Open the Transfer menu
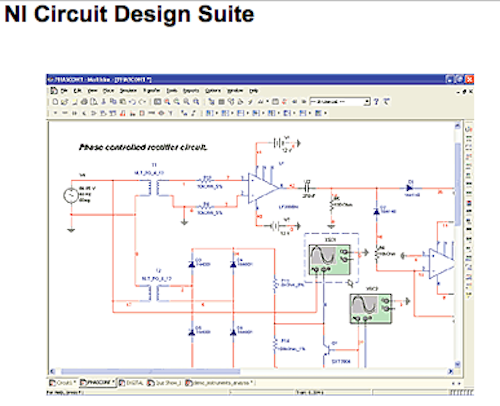This screenshot has width=500, height=406. pos(152,91)
